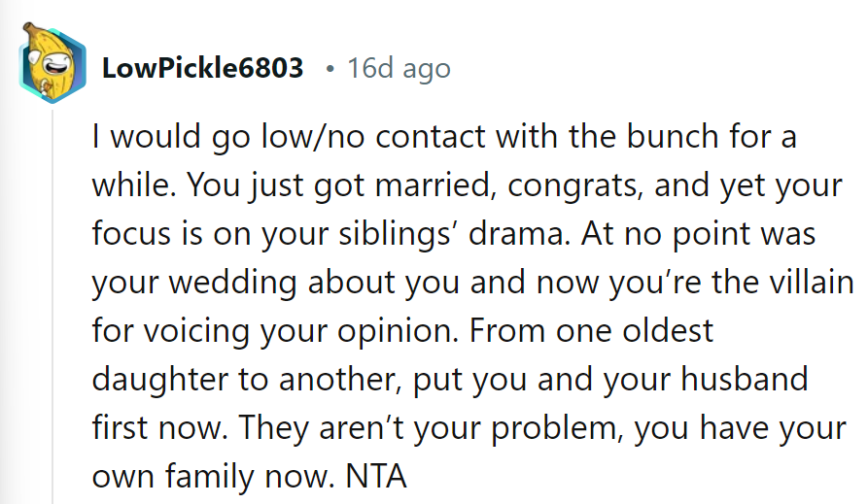This screenshot has height=504, width=868.
Task: Click the word "NTA" ending the comment
Action: [x=372, y=477]
